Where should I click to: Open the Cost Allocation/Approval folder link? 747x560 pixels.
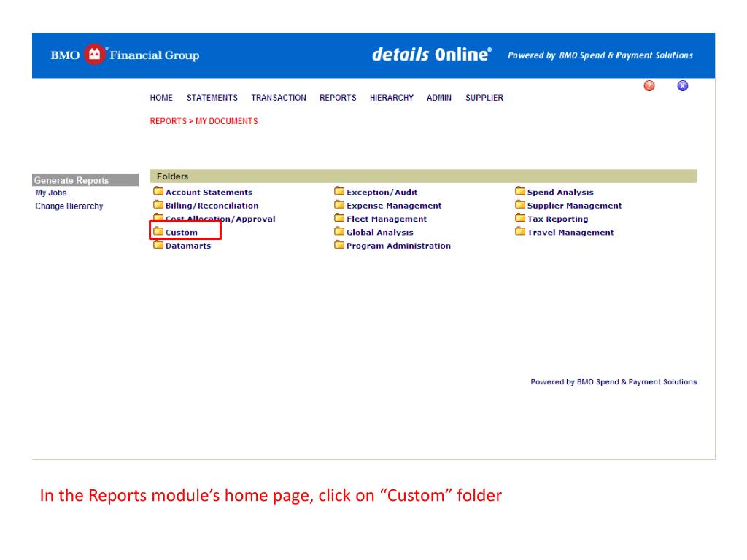click(220, 219)
